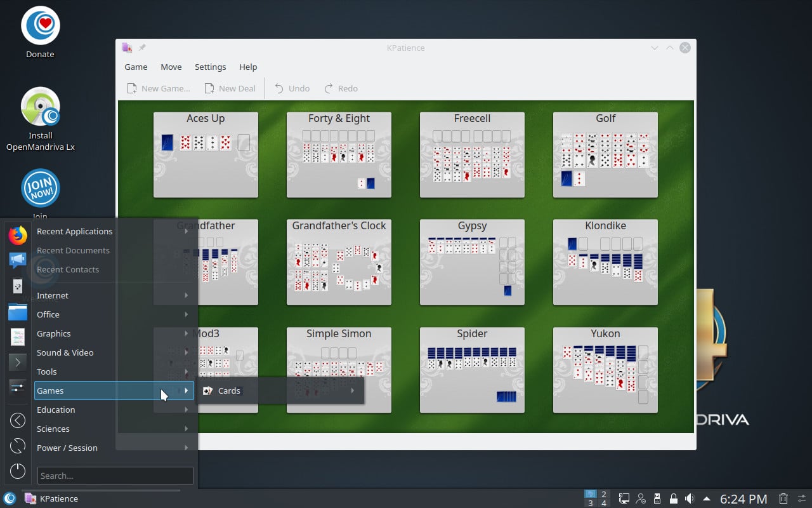Screen dimensions: 812x508
Task: Open the Settings menu in KPatience
Action: [210, 67]
